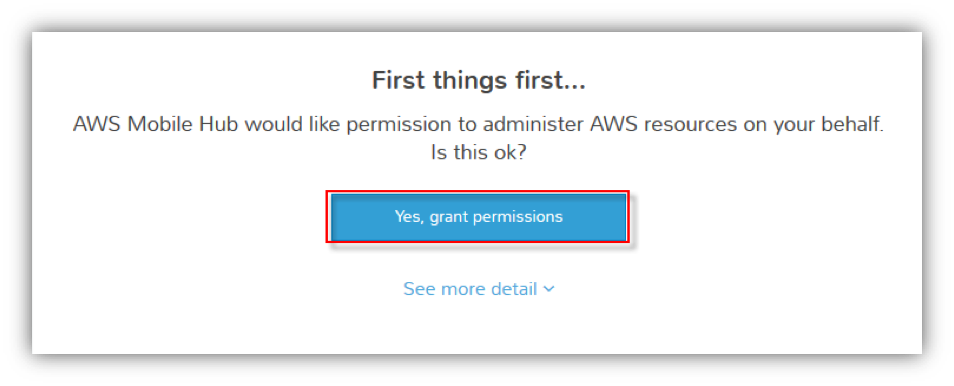Grant AWS Mobile Hub the requested permissions
Screen dimensions: 954x386
coord(478,217)
